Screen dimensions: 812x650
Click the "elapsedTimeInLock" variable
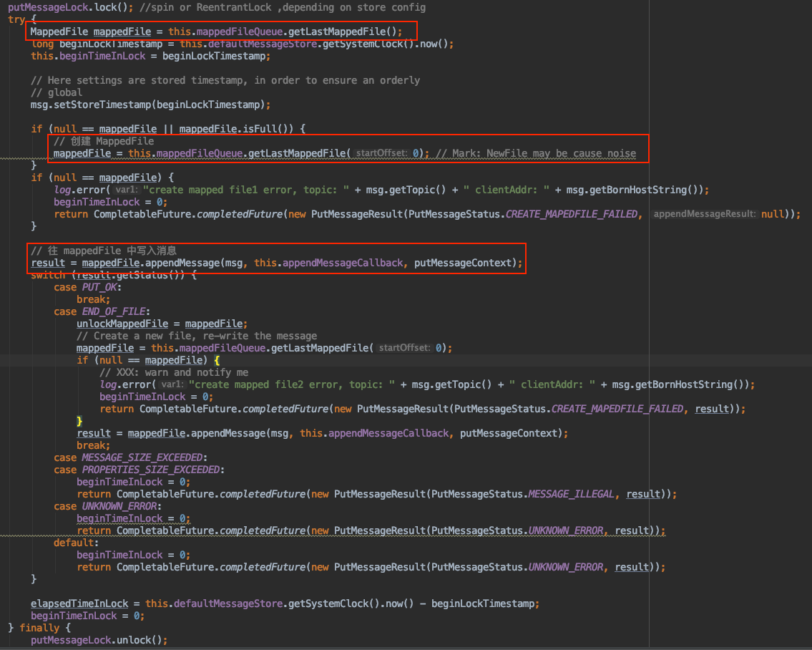click(79, 604)
